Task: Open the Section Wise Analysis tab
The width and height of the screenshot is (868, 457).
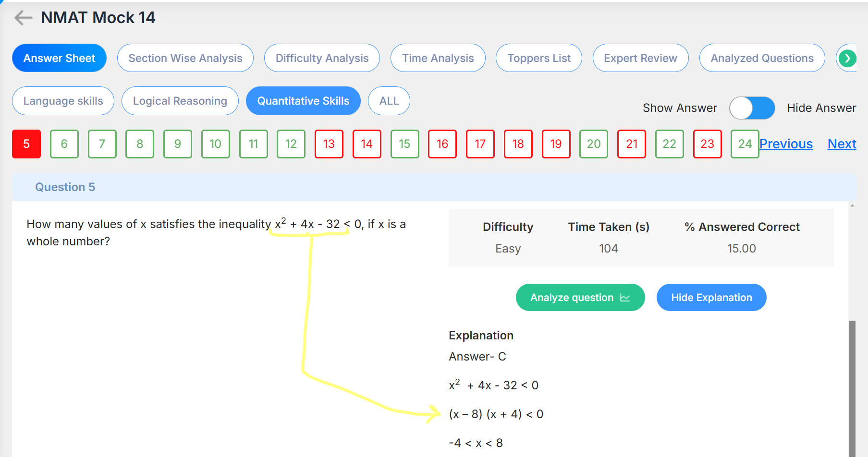Action: click(185, 58)
